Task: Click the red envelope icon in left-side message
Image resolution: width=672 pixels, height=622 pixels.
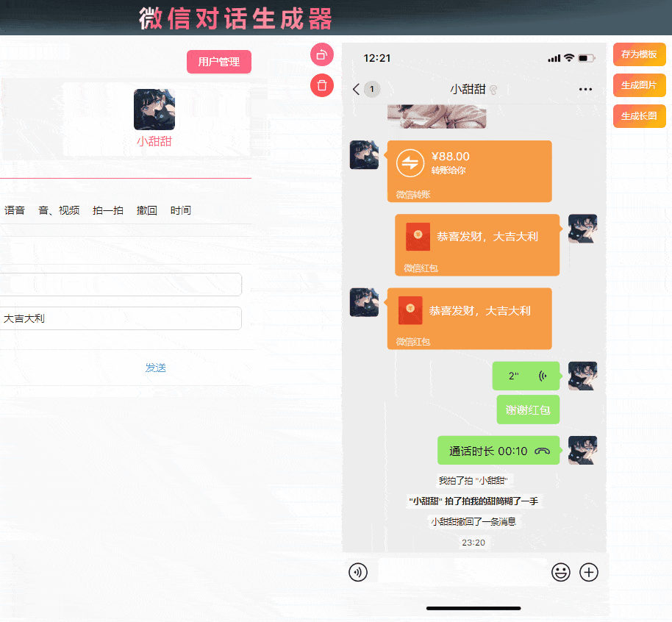Action: tap(410, 310)
